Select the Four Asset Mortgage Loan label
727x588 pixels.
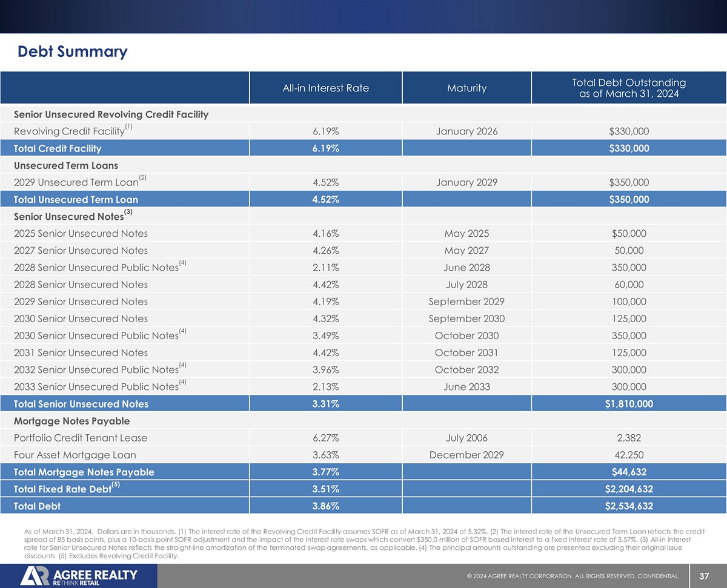75,455
